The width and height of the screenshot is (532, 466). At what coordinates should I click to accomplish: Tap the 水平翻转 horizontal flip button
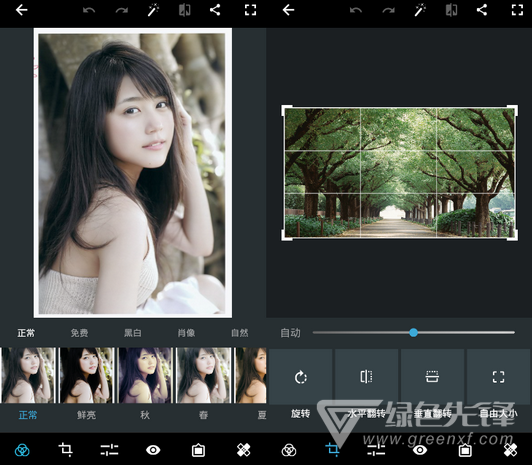[366, 377]
